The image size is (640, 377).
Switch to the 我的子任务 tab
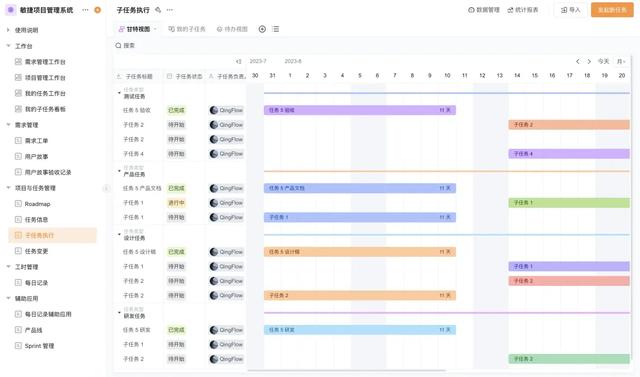coord(187,29)
